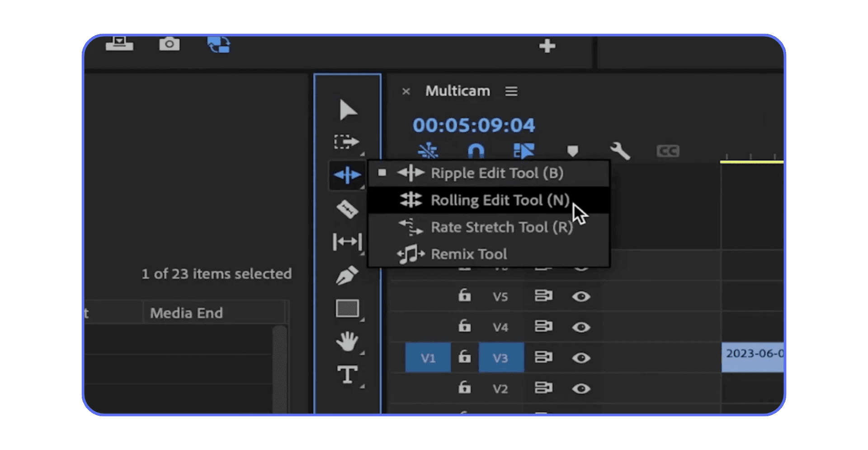Hide the V4 track output
The image size is (868, 450).
click(582, 327)
